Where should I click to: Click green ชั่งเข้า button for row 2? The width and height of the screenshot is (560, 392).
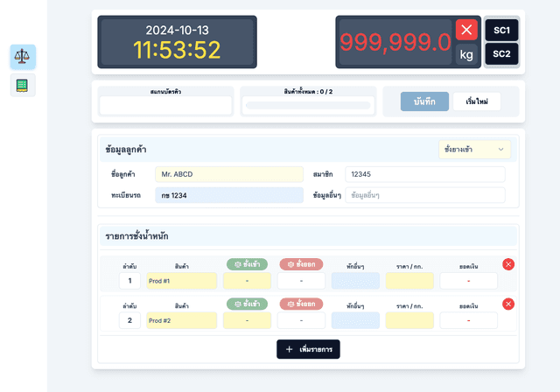247,304
